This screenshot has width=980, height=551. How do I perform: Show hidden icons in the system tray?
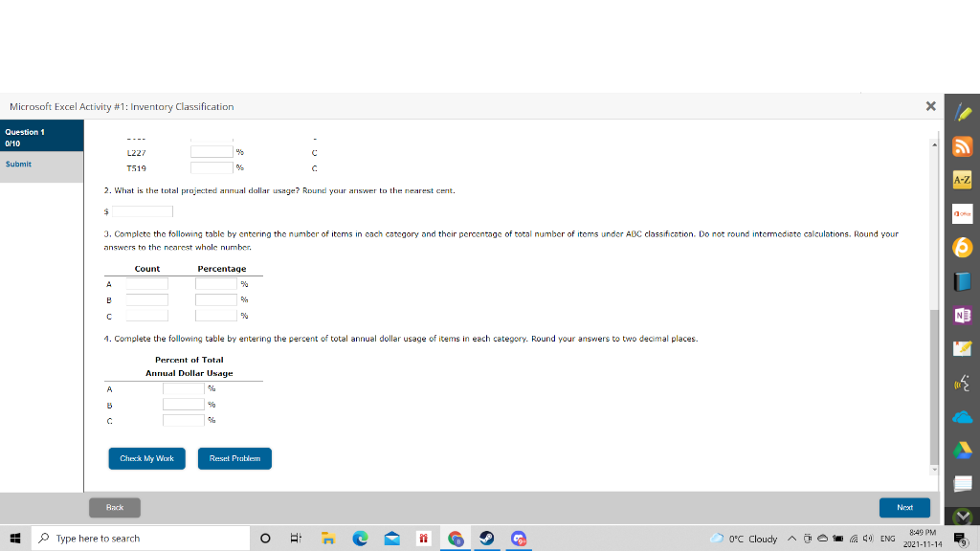point(792,539)
